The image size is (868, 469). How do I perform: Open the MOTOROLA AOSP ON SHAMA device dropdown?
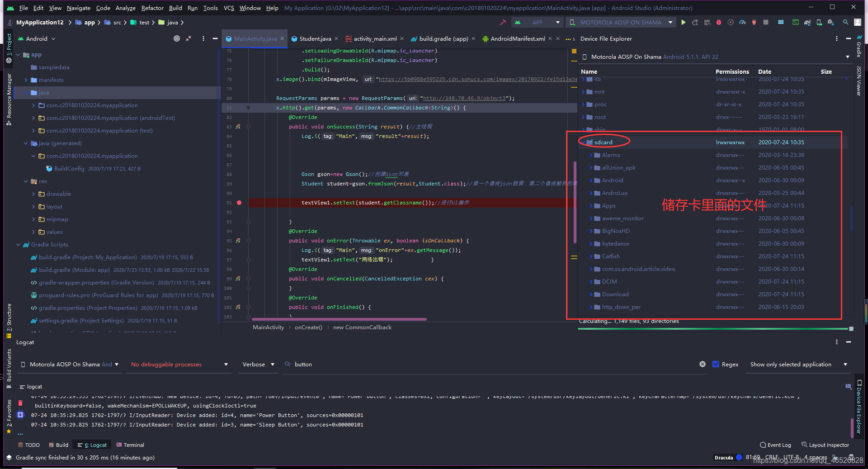621,22
